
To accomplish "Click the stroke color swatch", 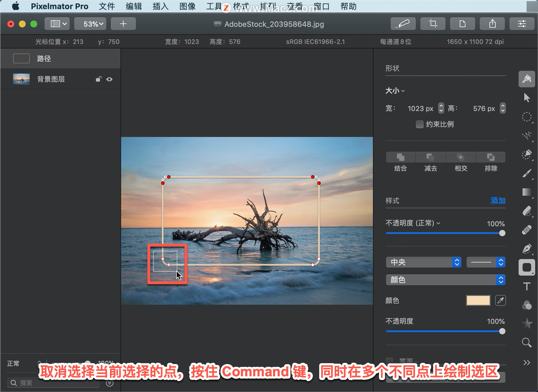I will (x=478, y=300).
